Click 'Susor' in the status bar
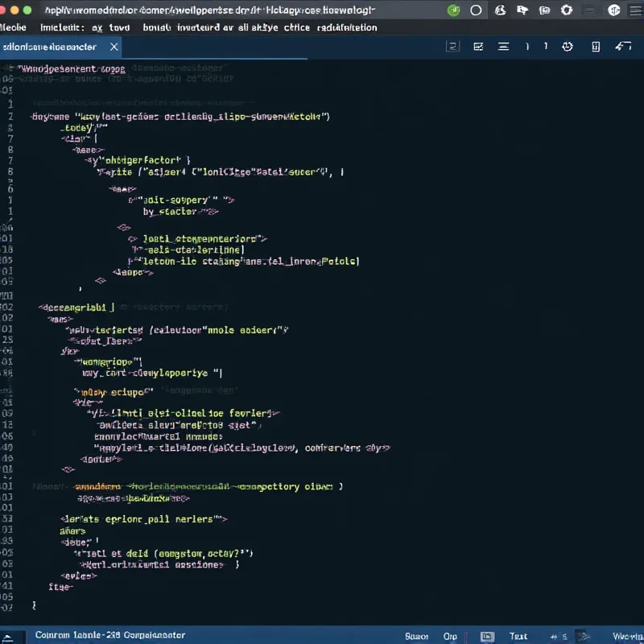Screen dimensions: 644x644 click(x=416, y=636)
